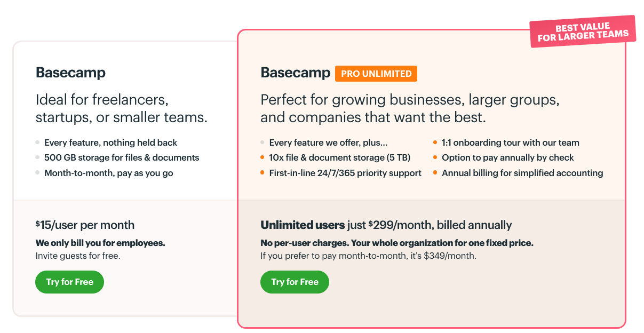Click bullet beside Option to pay annually by check
The image size is (644, 333).
pyautogui.click(x=435, y=157)
